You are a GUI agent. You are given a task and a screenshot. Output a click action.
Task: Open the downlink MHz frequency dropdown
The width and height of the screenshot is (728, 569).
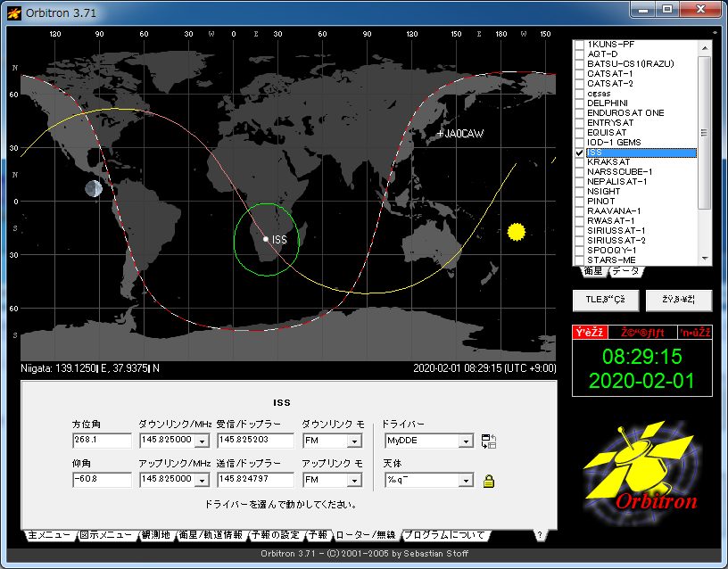pyautogui.click(x=203, y=441)
